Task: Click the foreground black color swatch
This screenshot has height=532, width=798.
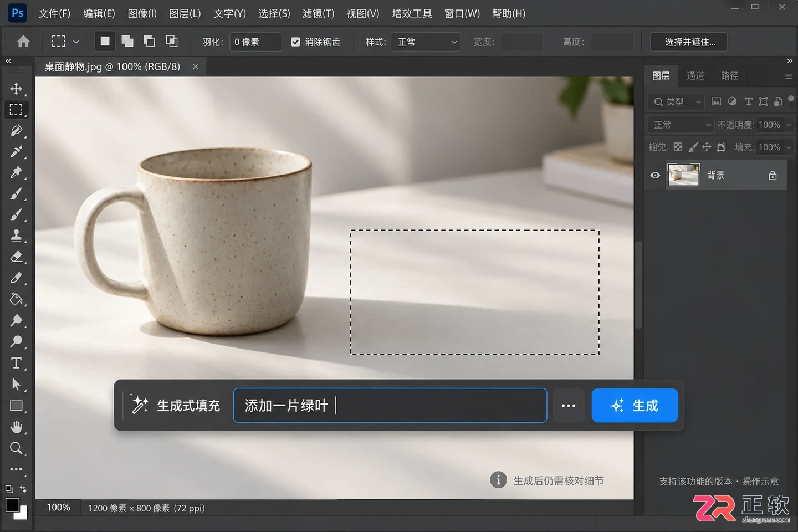Action: tap(12, 505)
